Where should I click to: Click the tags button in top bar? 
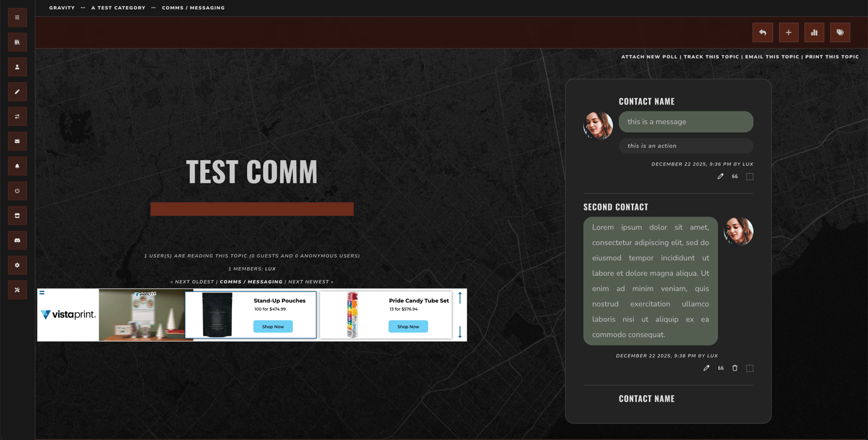click(840, 32)
